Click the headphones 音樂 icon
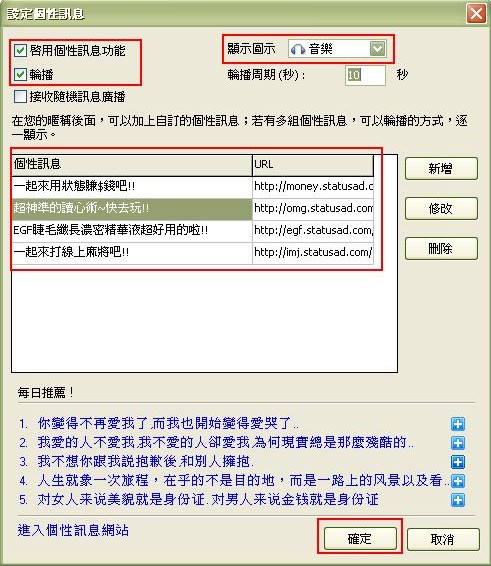Viewport: 491px width, 566px height. pos(297,49)
